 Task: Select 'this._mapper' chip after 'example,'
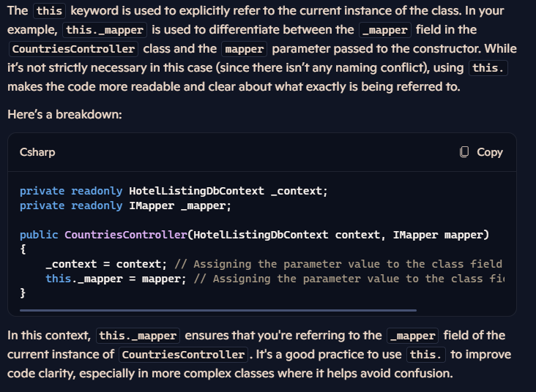(105, 30)
